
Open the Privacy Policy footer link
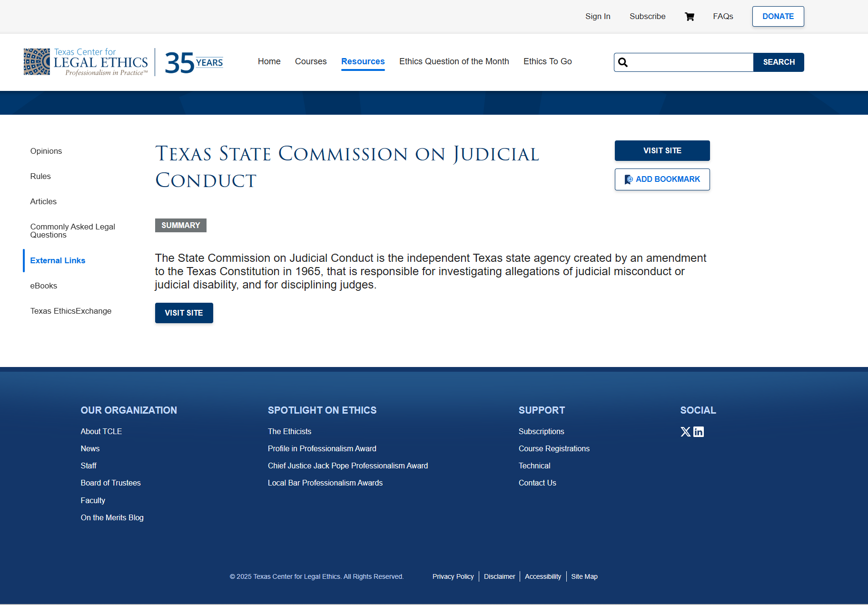[453, 576]
